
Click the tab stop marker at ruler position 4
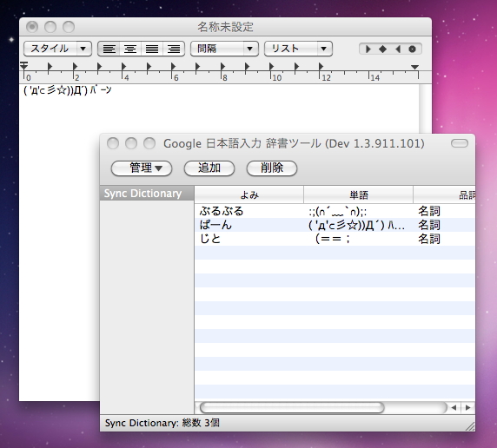point(123,67)
